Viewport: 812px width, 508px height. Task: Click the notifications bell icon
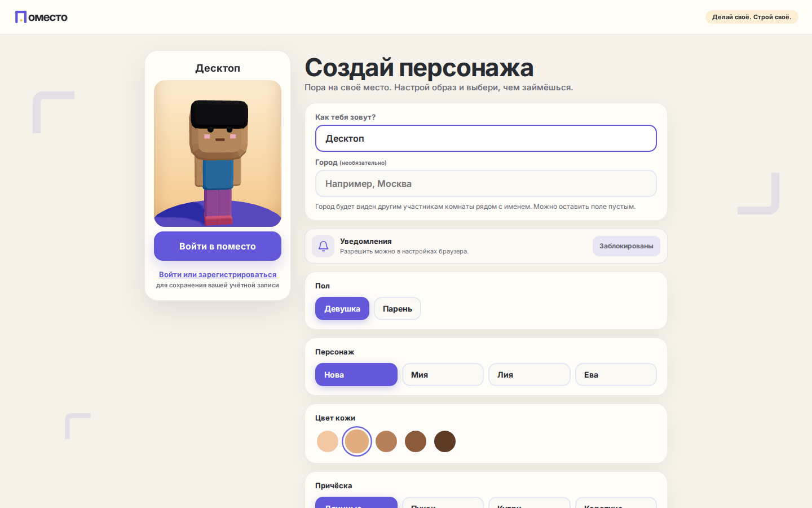tap(323, 246)
